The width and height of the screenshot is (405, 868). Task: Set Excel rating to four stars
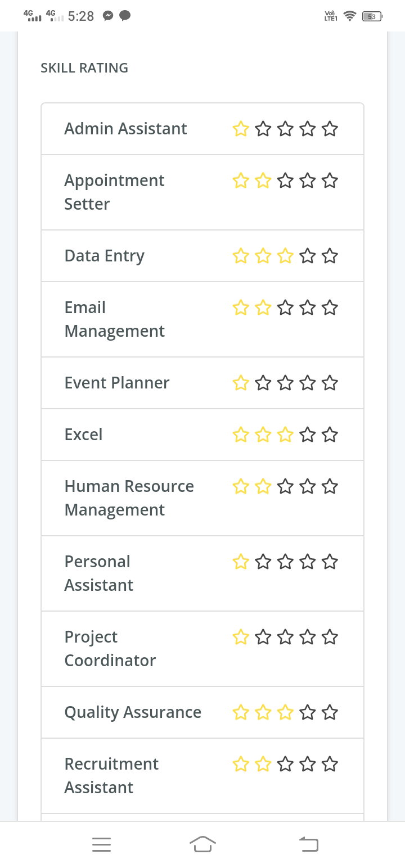308,435
